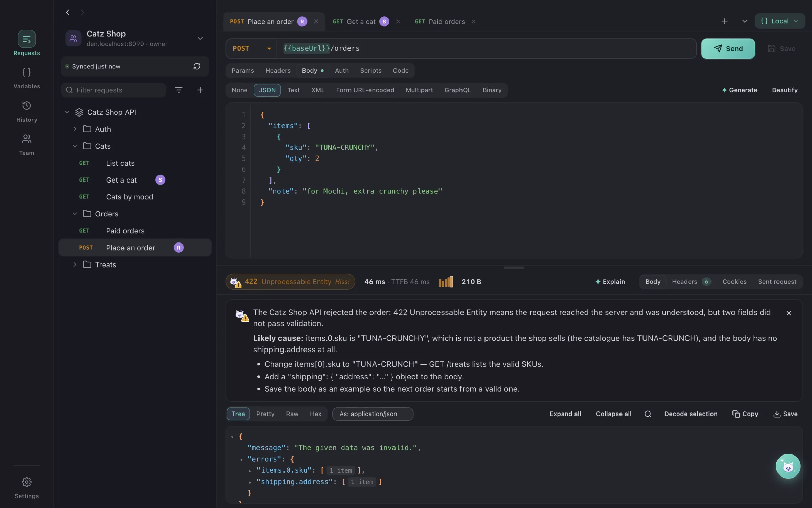The image size is (812, 508).
Task: Click the Explain button
Action: click(x=610, y=282)
